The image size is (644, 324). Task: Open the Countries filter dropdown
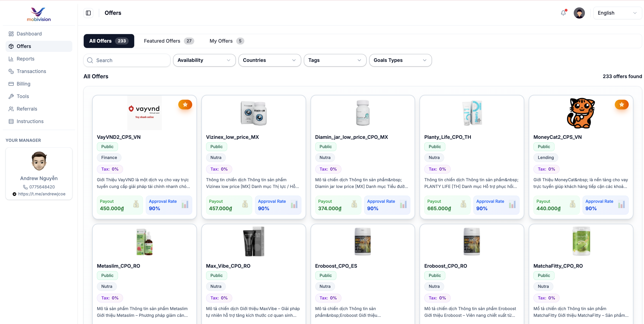269,60
